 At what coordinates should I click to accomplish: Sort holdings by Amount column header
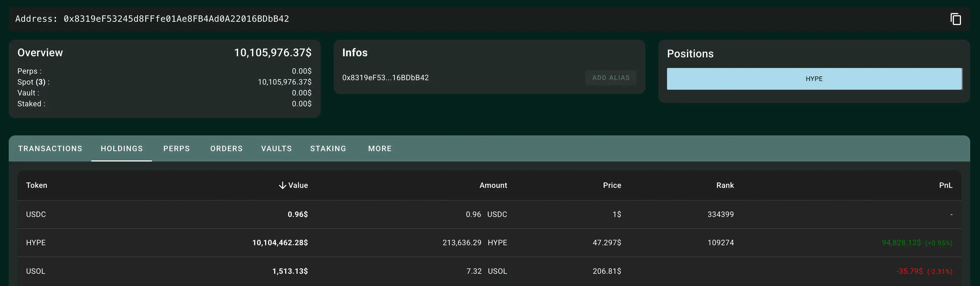(493, 185)
